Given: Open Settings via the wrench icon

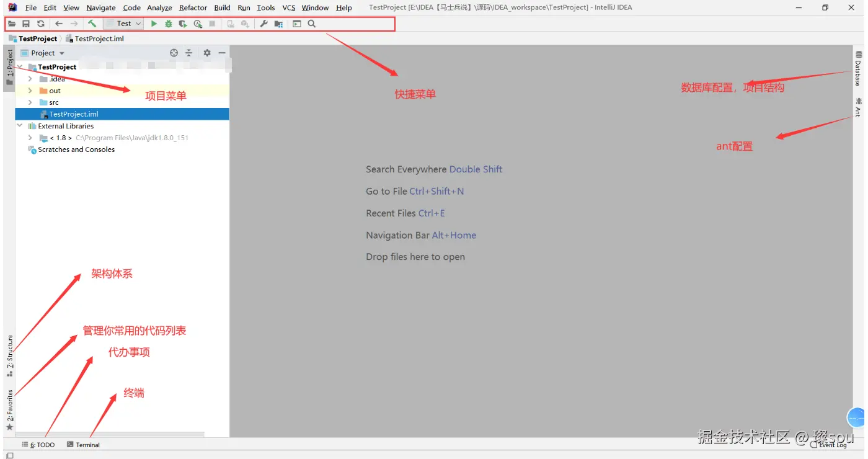Looking at the screenshot, I should [x=263, y=24].
